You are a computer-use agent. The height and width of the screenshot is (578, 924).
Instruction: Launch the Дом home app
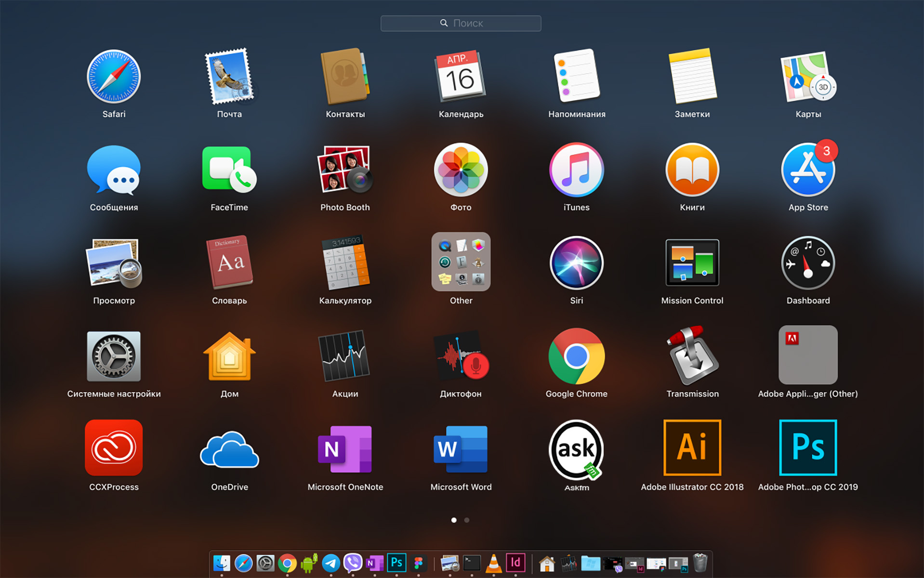tap(229, 356)
